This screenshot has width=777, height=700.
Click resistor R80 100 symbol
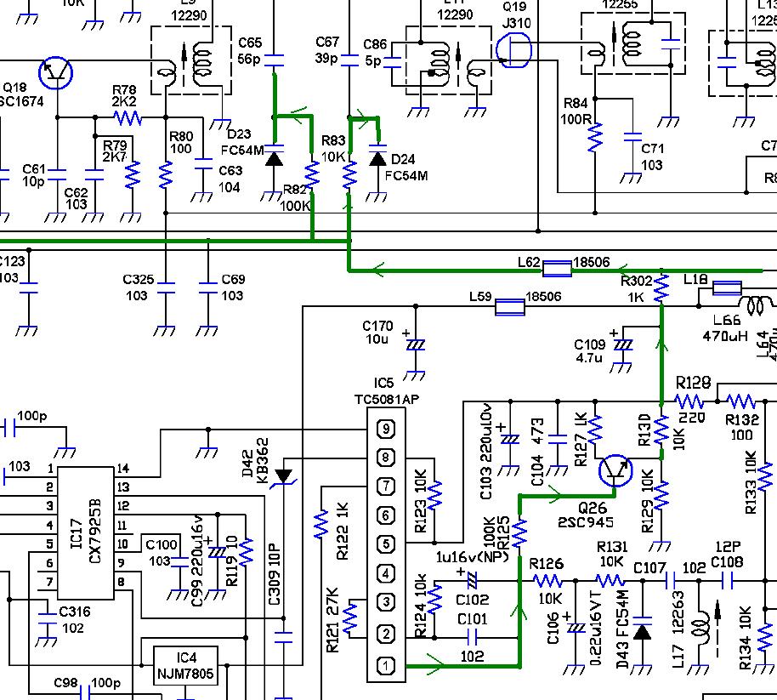coord(166,175)
